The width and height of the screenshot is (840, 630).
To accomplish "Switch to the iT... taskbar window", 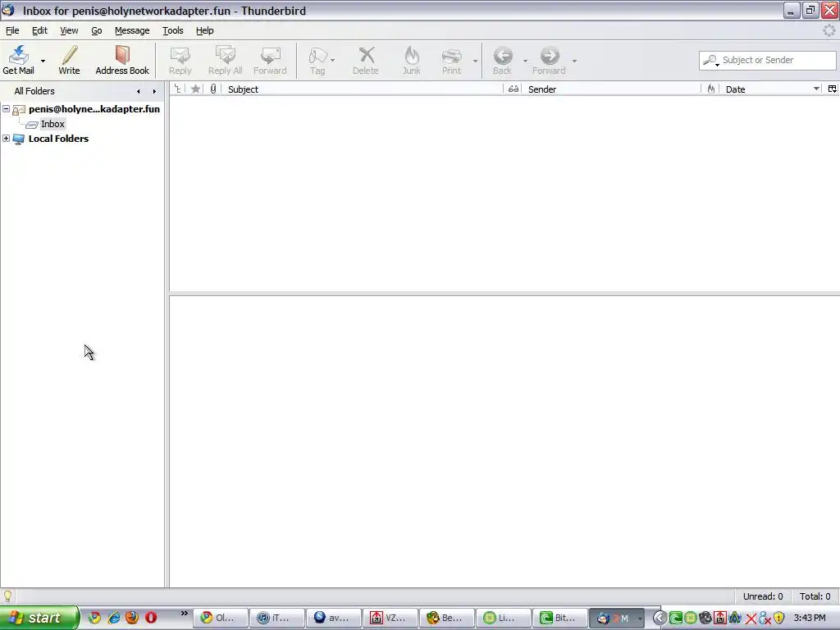I will pos(277,618).
